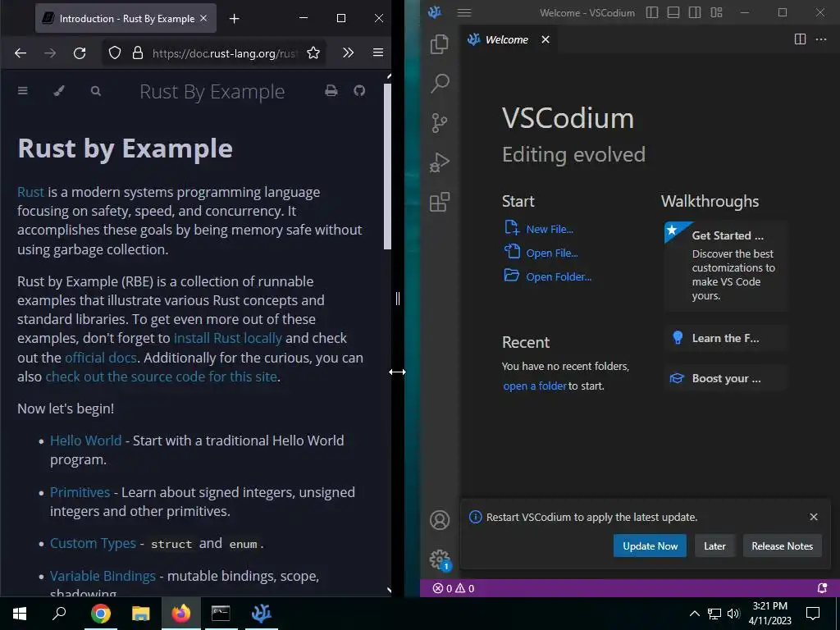Split the editor to the right
This screenshot has height=630, width=840.
pyautogui.click(x=800, y=39)
